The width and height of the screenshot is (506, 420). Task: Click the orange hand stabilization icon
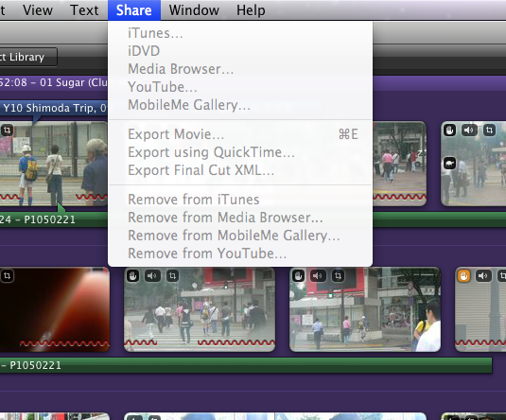coord(463,276)
